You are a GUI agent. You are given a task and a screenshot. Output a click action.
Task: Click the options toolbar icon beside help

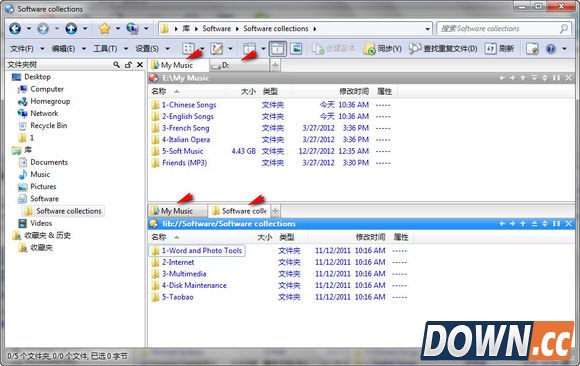(532, 48)
